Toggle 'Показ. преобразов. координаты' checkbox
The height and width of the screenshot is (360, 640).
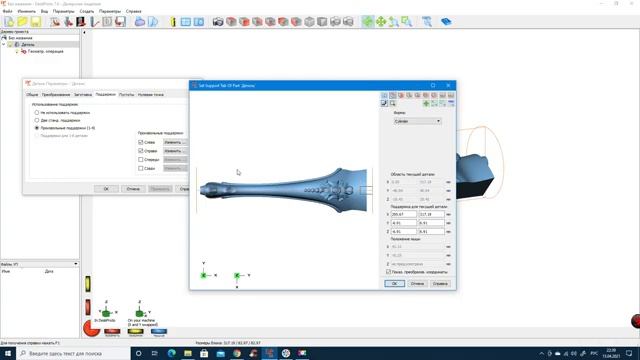(x=388, y=272)
